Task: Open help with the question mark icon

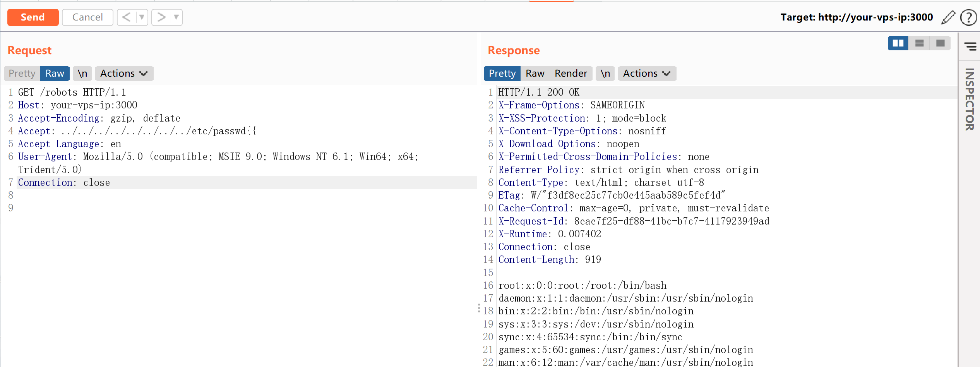Action: pyautogui.click(x=968, y=17)
